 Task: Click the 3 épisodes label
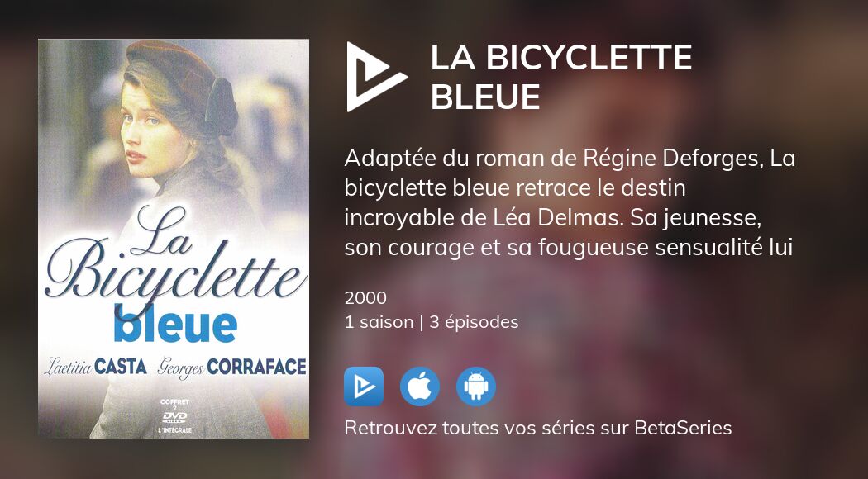point(474,322)
